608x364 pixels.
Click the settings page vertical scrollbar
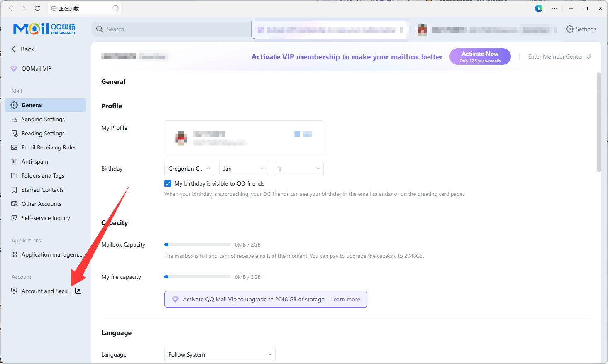598,122
